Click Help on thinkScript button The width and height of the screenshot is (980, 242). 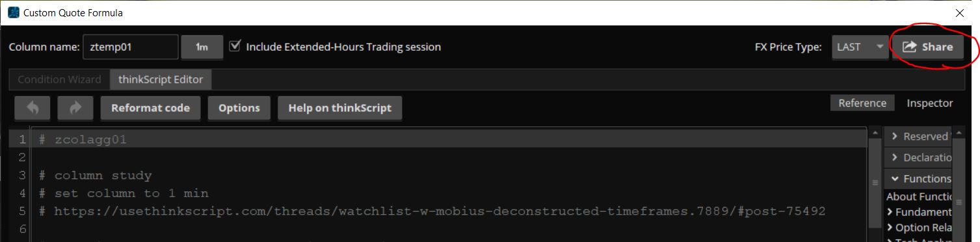[x=340, y=108]
